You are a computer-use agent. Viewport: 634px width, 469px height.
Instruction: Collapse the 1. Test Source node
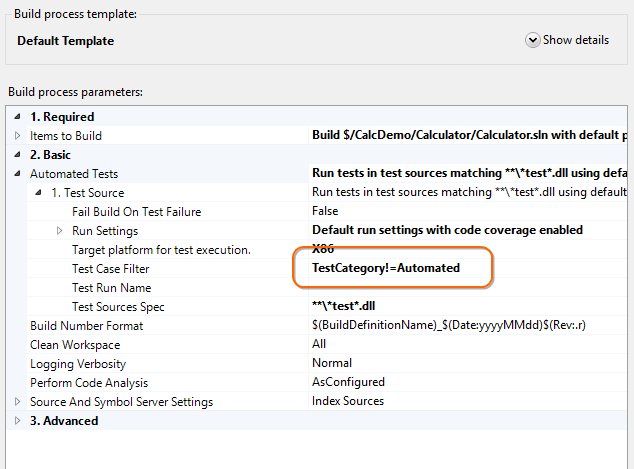39,193
